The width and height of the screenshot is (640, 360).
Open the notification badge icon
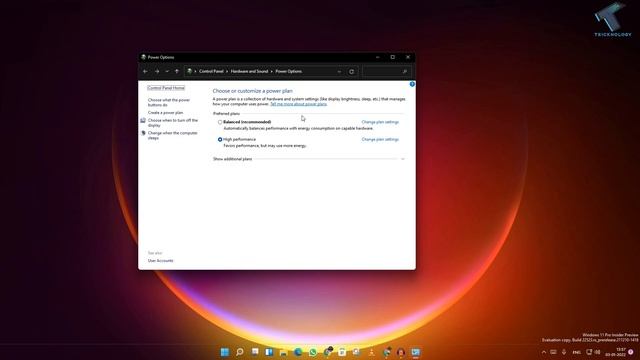pyautogui.click(x=631, y=352)
